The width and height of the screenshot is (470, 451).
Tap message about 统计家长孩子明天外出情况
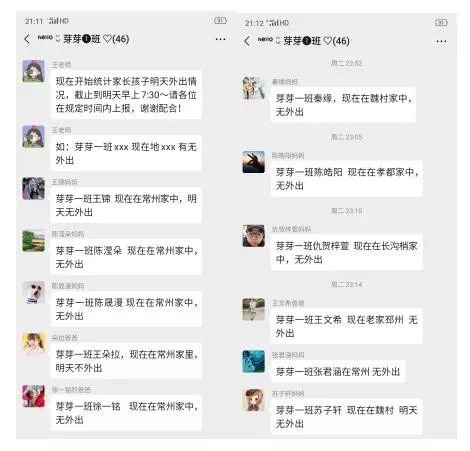pos(126,95)
